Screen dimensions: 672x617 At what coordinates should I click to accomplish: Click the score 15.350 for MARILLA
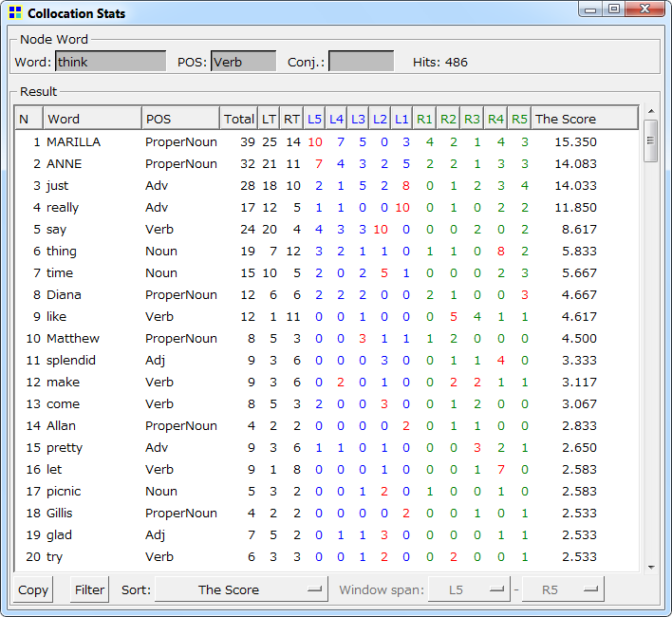coord(575,141)
